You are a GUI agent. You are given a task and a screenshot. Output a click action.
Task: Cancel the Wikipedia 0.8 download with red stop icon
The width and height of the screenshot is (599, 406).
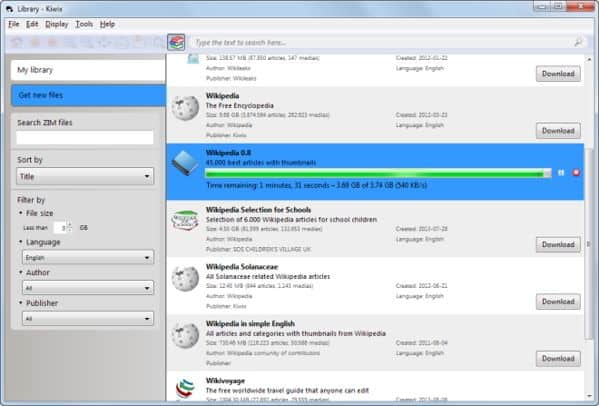(576, 173)
